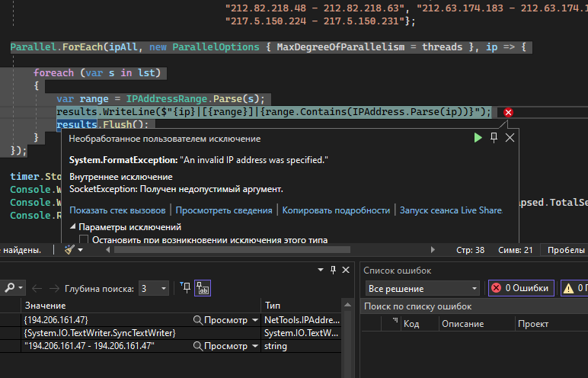Toggle the pin button in watch toolbar
588x378 pixels.
(x=185, y=287)
